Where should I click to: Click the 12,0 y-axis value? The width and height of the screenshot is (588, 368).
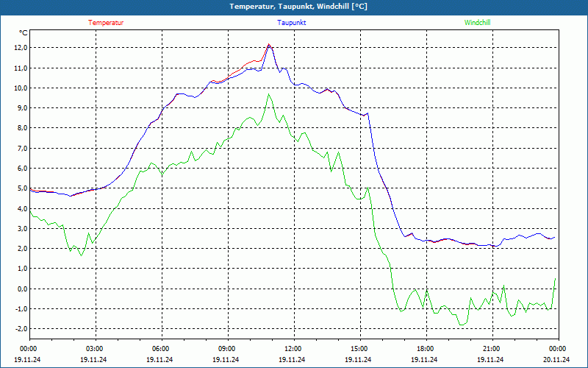tap(21, 48)
